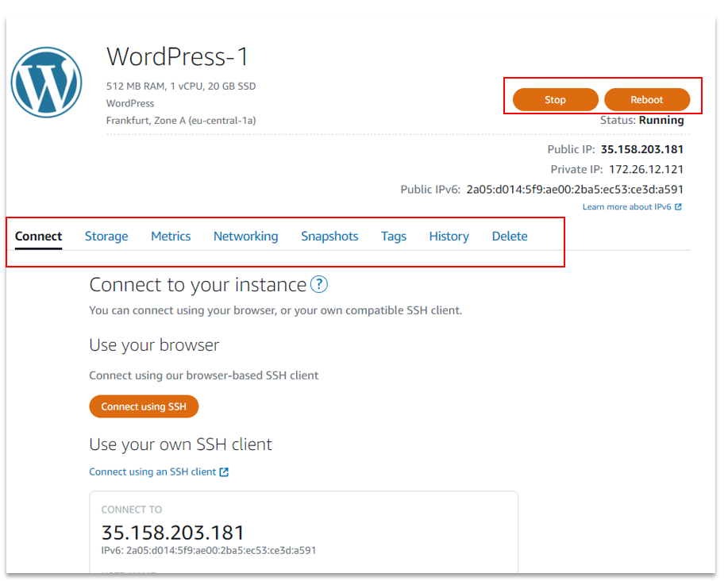728x581 pixels.
Task: Go to the Networking tab
Action: pos(245,237)
